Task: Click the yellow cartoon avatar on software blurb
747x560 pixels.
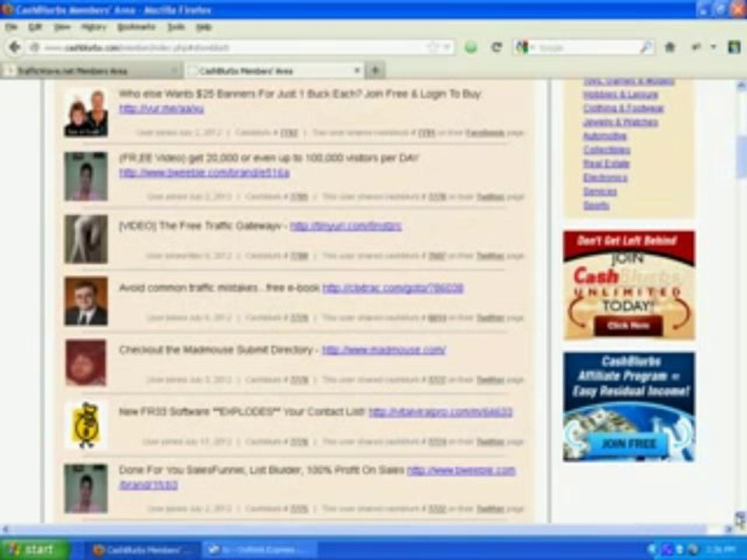Action: tap(86, 425)
